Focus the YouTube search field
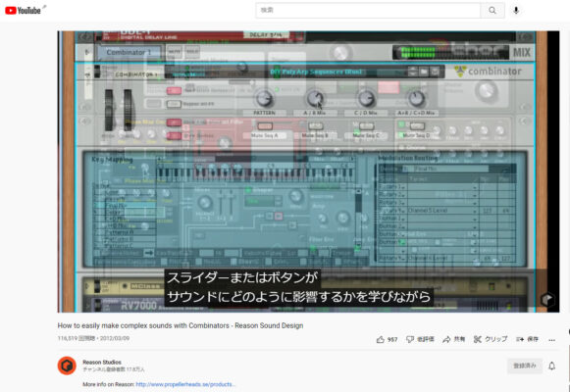Image resolution: width=570 pixels, height=392 pixels. (368, 10)
